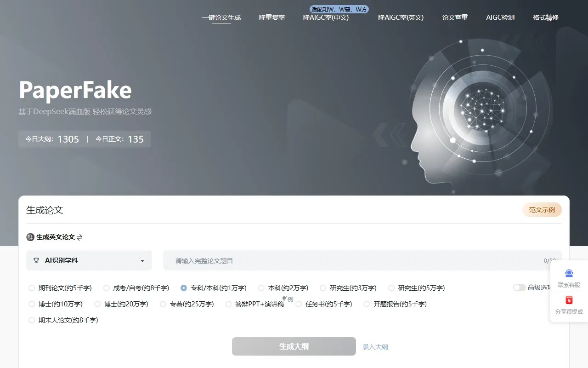The width and height of the screenshot is (588, 368).
Task: Enable the 高级选项 toggle switch
Action: [519, 287]
